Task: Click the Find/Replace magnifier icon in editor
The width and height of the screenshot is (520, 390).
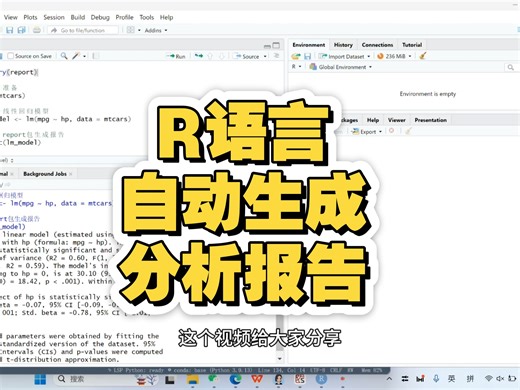Action: (x=64, y=56)
